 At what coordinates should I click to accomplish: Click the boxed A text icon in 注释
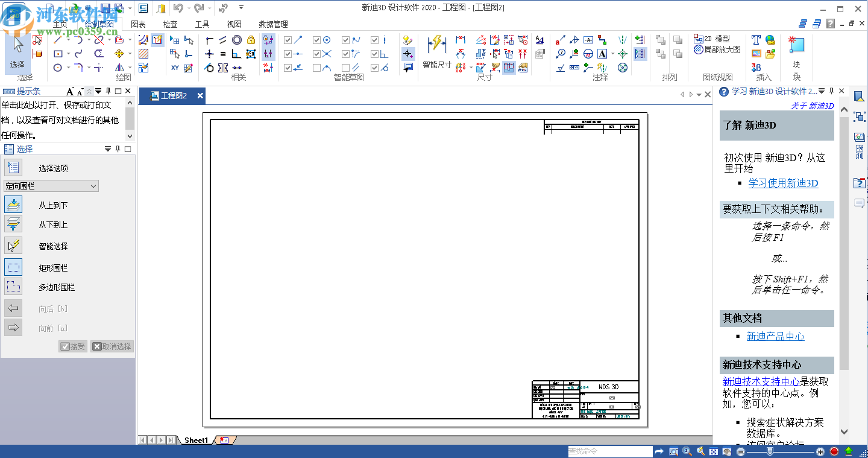(602, 54)
